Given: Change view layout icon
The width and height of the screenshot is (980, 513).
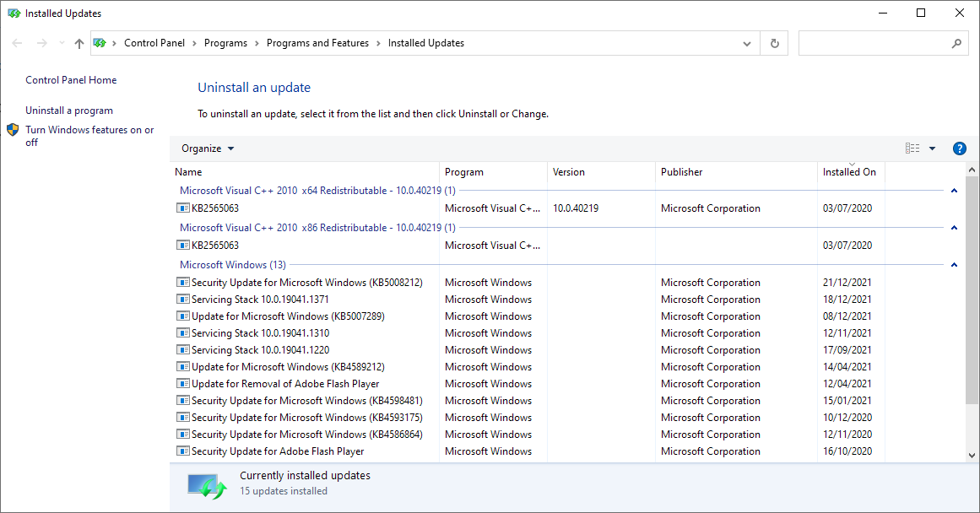Looking at the screenshot, I should pos(912,148).
